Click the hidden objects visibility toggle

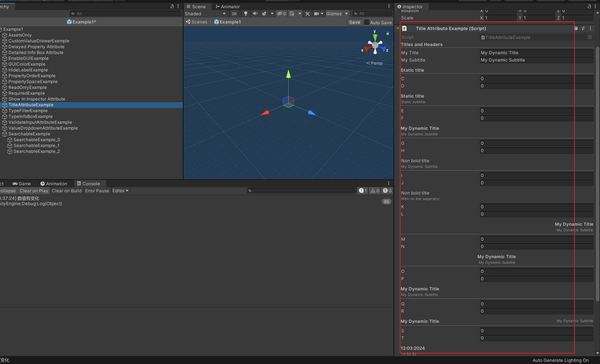(281, 14)
